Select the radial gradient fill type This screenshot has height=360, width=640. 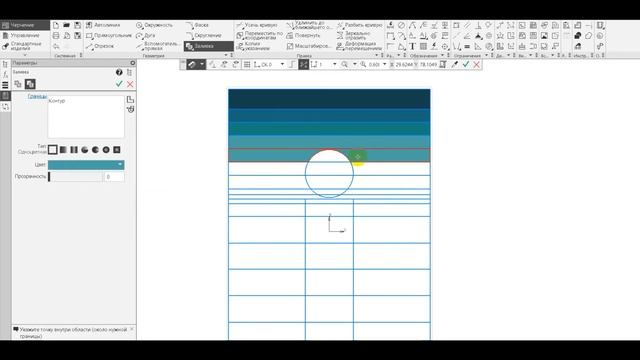(106, 150)
